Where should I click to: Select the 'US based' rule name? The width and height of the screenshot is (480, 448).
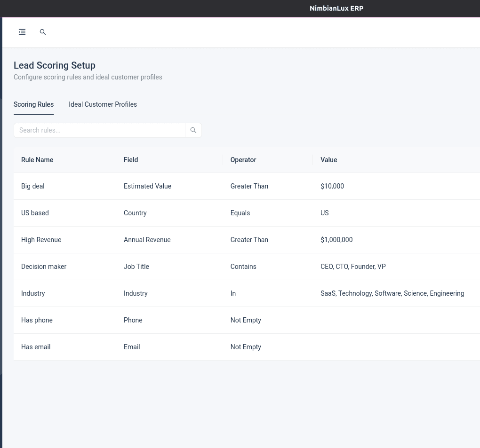pyautogui.click(x=35, y=213)
